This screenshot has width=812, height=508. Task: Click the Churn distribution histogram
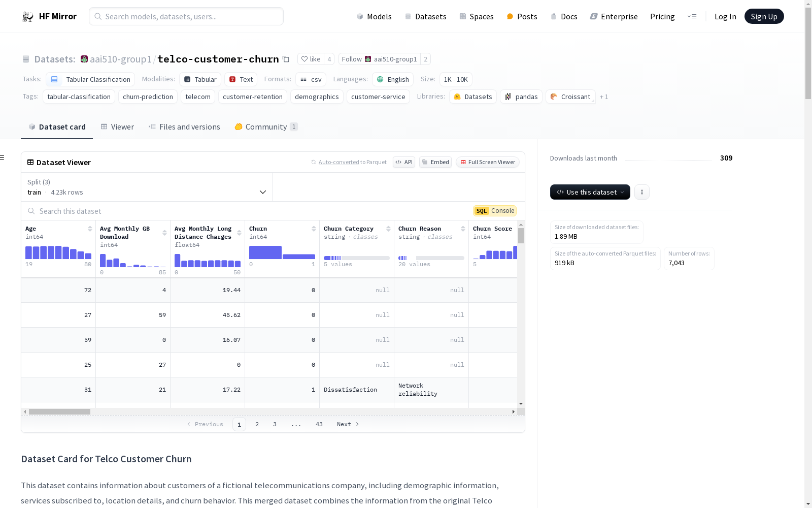click(x=282, y=252)
